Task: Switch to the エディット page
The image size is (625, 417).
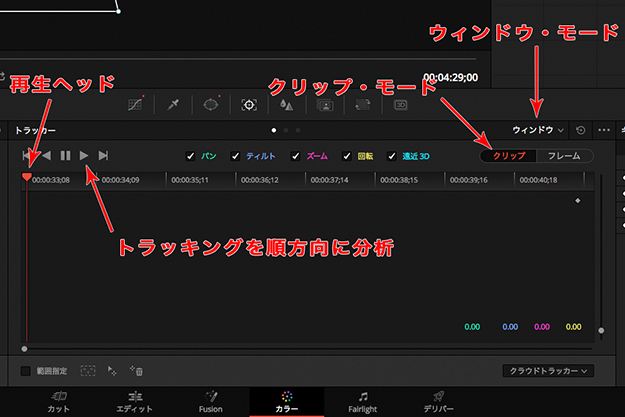Action: coord(137,401)
